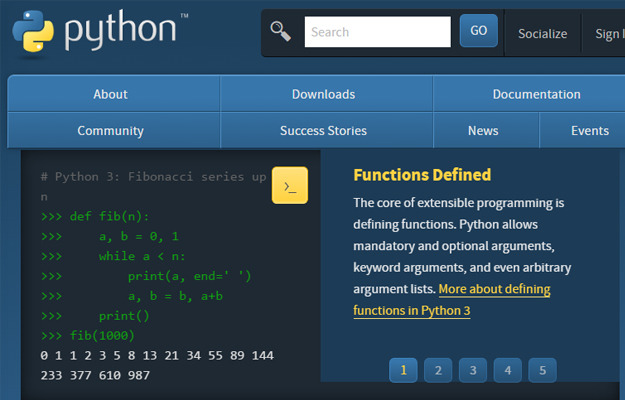This screenshot has height=400, width=625.
Task: Open the Events menu
Action: (x=590, y=131)
